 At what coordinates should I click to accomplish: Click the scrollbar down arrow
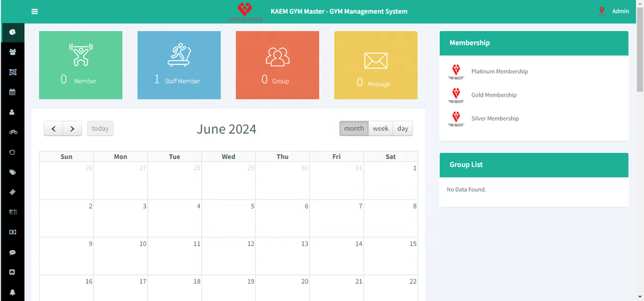640,297
